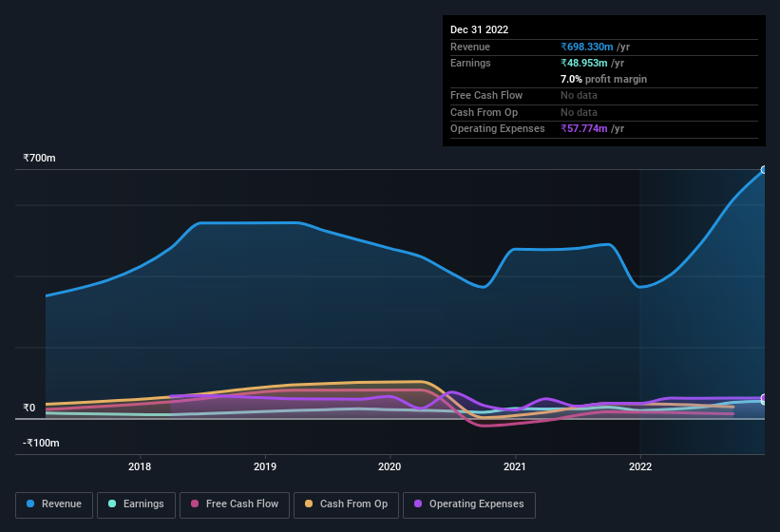Viewport: 780px width, 532px height.
Task: Click the ₹700m y-axis label
Action: coord(39,158)
